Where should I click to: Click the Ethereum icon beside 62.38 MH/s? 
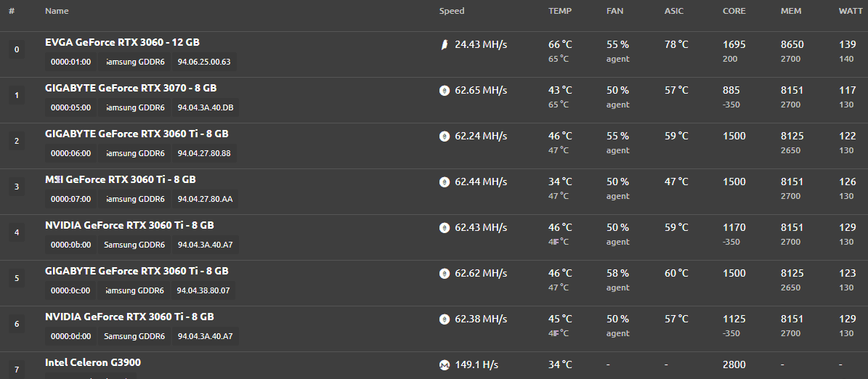(444, 319)
